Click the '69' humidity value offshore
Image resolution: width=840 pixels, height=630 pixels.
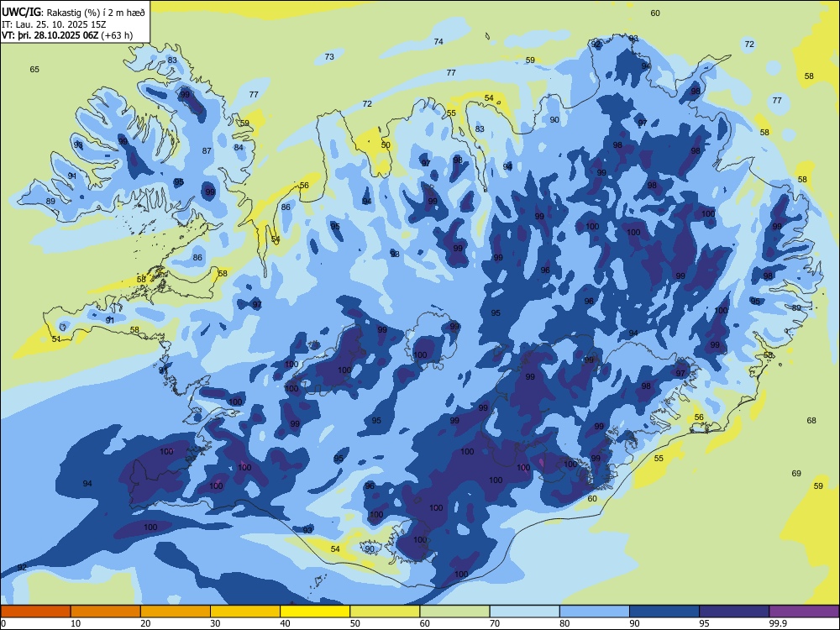tap(796, 473)
